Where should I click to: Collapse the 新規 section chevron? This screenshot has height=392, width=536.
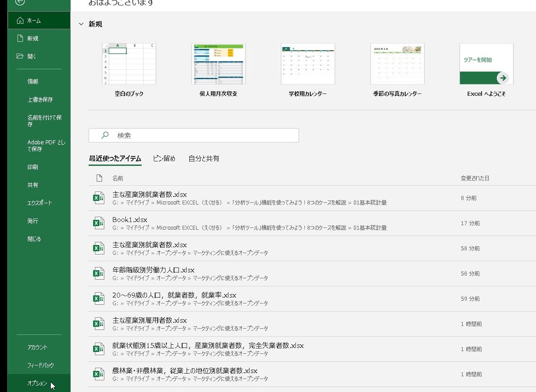(81, 24)
